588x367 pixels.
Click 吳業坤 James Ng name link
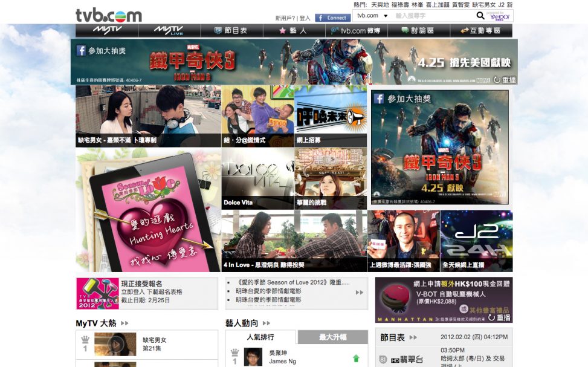tap(282, 357)
